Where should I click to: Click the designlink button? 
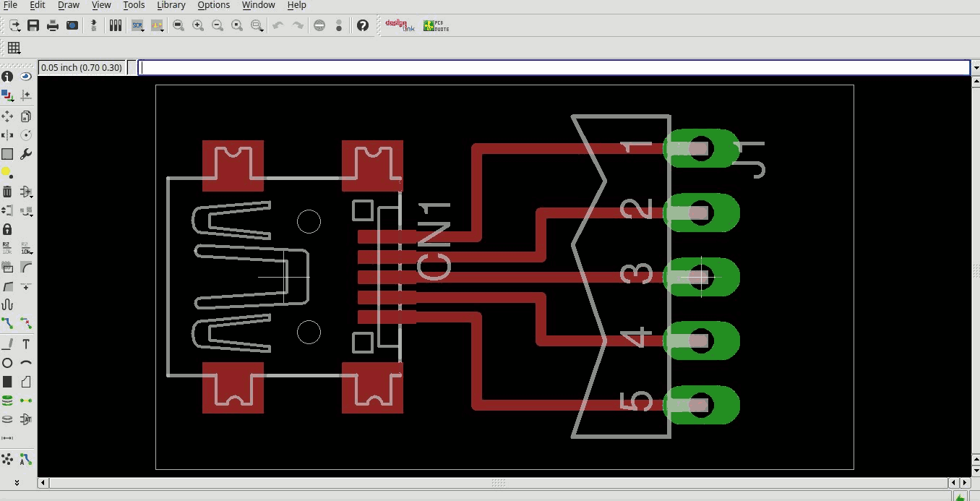(400, 25)
